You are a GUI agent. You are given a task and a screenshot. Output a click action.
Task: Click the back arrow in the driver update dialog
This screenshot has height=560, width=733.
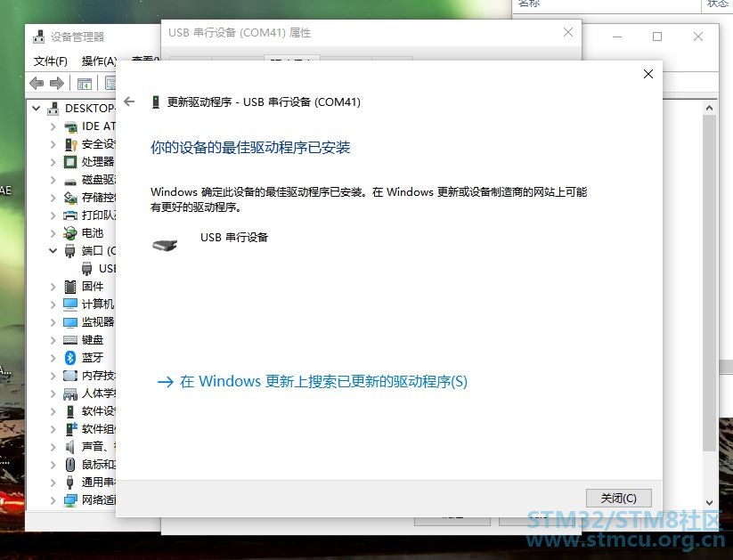coord(129,101)
